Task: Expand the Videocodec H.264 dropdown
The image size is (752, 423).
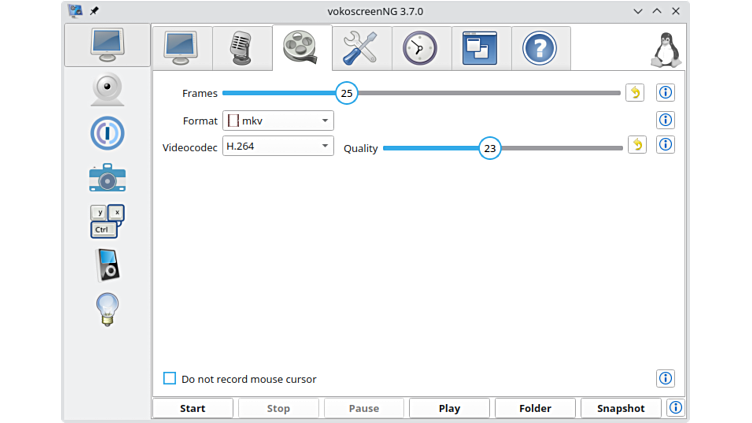Action: (278, 146)
